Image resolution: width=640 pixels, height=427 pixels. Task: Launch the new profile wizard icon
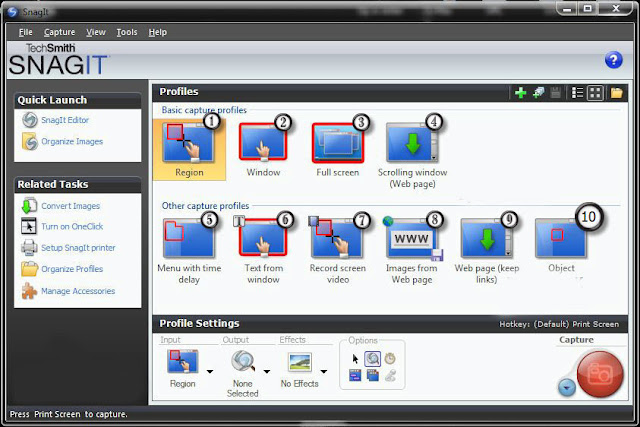point(538,93)
